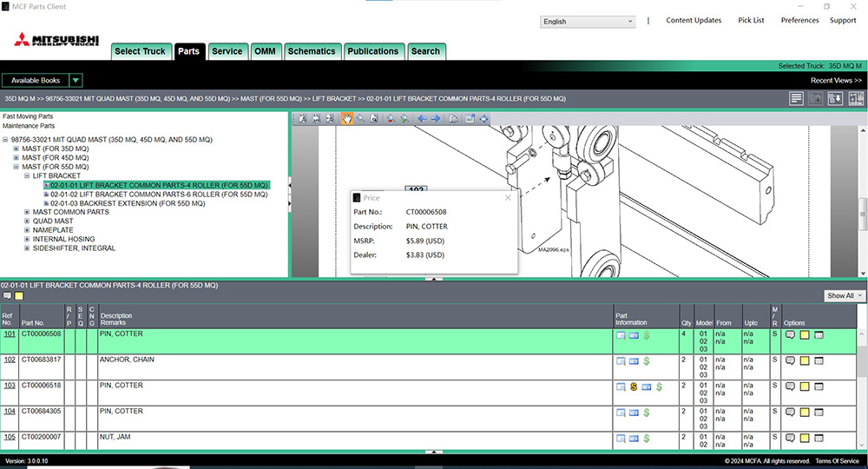Screen dimensions: 868x469
Task: Go to previous illustration with left arrow
Action: tap(423, 118)
